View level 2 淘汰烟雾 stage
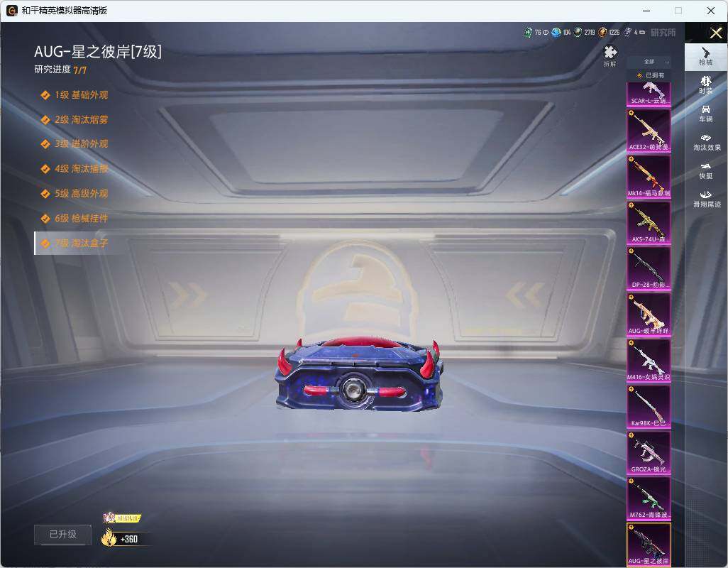 point(75,119)
